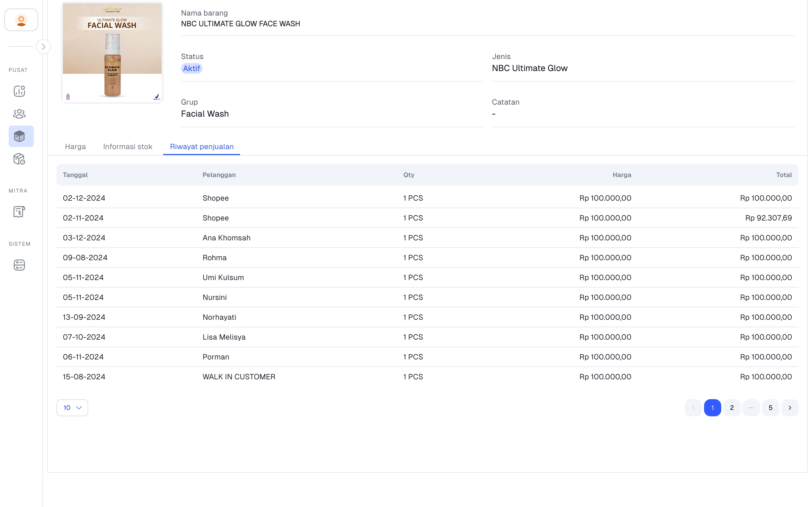This screenshot has width=812, height=507.
Task: Open the dashboard chart icon in sidebar
Action: point(19,91)
